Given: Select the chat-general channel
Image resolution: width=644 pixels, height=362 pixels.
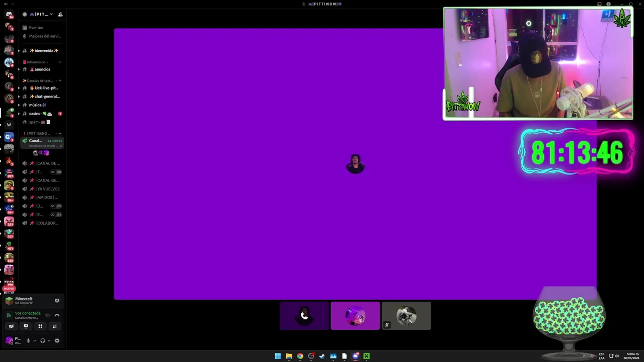Looking at the screenshot, I should point(42,97).
